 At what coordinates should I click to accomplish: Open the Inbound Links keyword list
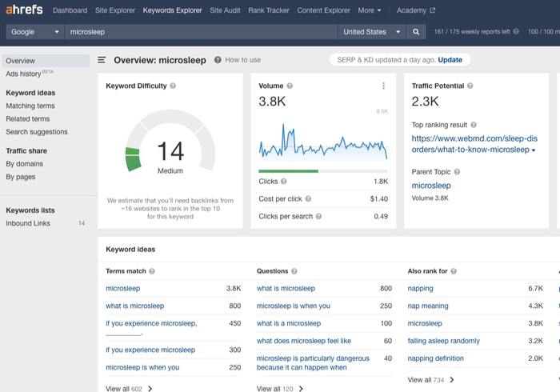point(28,223)
